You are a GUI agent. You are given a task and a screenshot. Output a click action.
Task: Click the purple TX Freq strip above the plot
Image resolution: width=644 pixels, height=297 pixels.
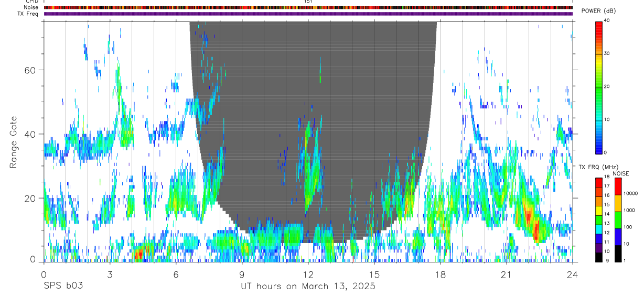(308, 14)
